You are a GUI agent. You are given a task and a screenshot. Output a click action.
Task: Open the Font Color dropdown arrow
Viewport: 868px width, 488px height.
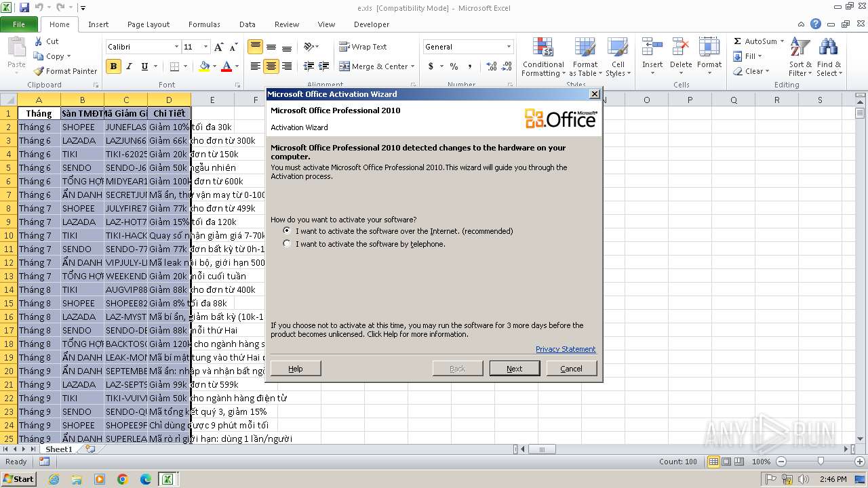coord(237,66)
